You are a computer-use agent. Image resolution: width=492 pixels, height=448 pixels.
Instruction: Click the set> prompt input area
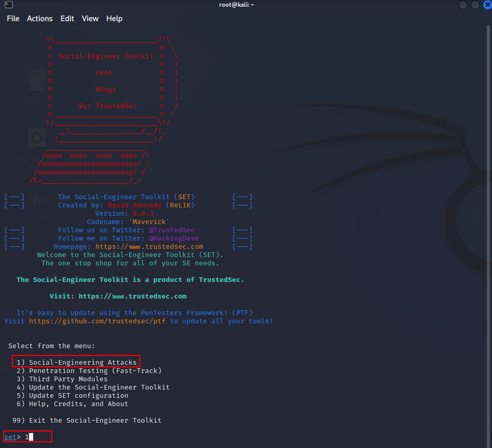(x=31, y=437)
